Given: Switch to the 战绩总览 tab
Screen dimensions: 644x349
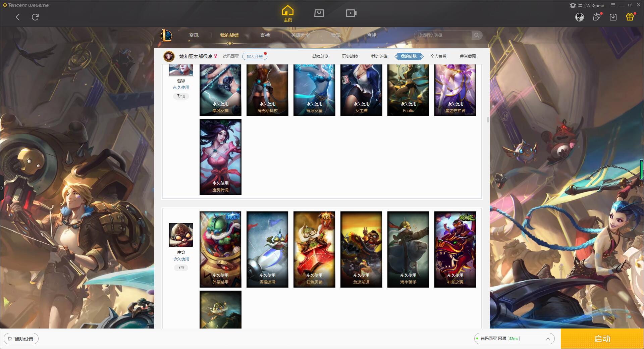Looking at the screenshot, I should click(320, 56).
